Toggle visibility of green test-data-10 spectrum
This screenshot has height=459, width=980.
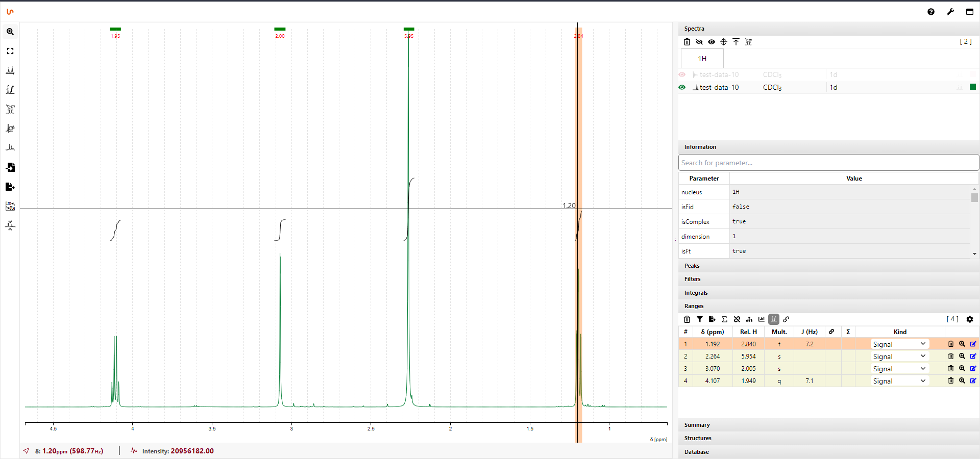click(682, 87)
